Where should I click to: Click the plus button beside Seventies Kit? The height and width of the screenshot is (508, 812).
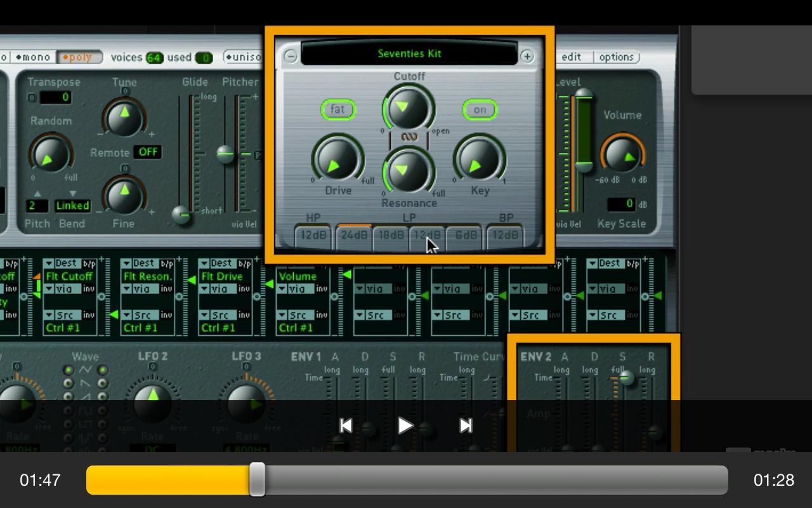[x=527, y=56]
